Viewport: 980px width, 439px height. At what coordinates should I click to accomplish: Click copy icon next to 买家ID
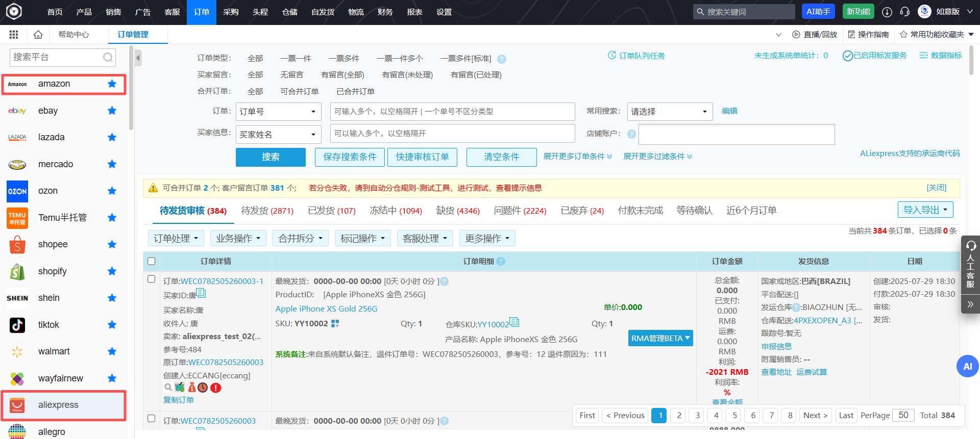(201, 293)
